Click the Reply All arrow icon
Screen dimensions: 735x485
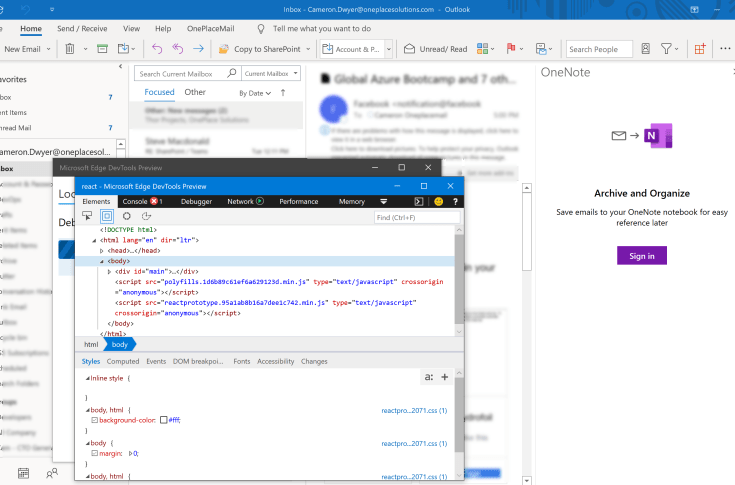pyautogui.click(x=177, y=48)
